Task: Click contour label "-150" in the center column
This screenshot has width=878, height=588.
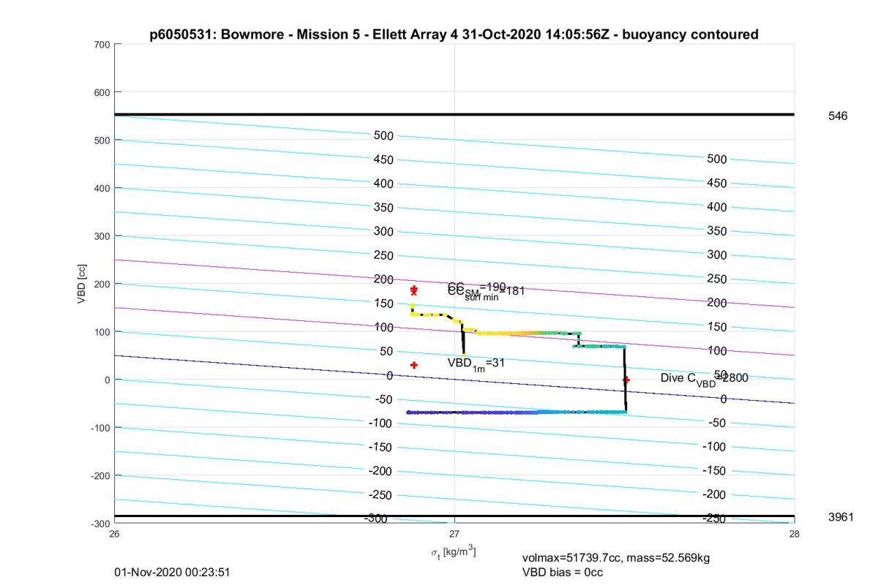Action: point(382,447)
